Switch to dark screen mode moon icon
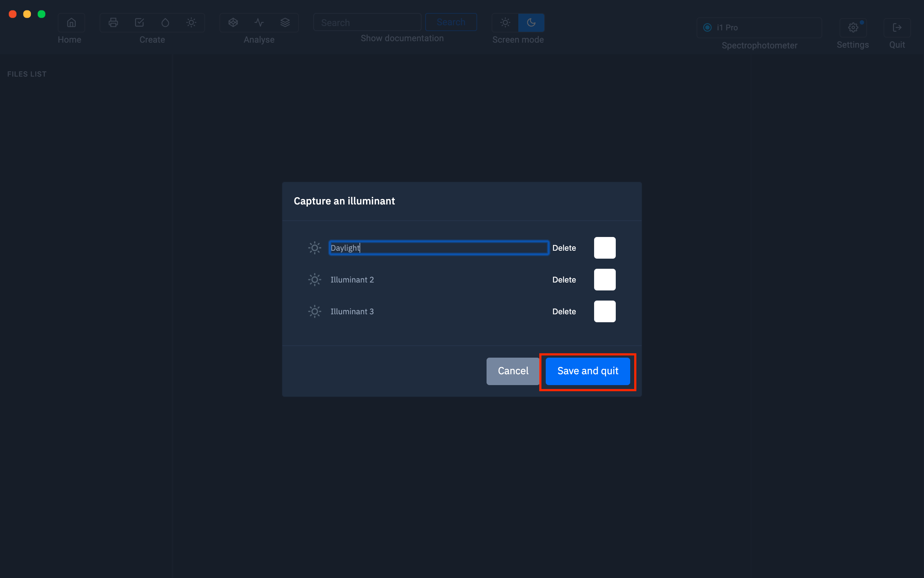Screen dimensions: 924x578 pyautogui.click(x=531, y=22)
